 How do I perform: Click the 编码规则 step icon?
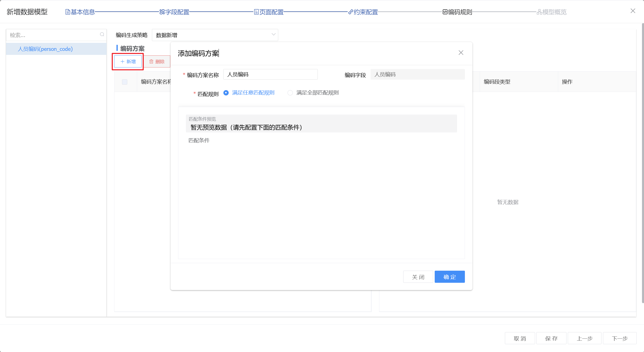pyautogui.click(x=445, y=12)
